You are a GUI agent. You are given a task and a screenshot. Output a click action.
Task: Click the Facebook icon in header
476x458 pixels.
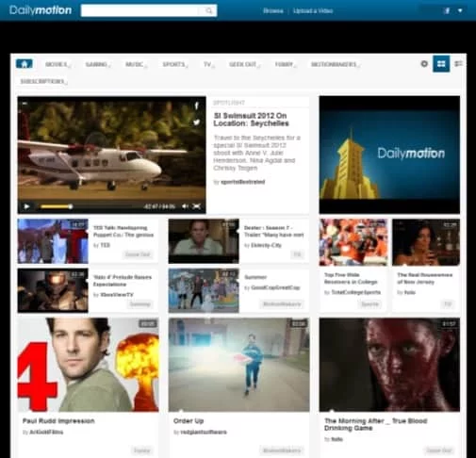pos(447,10)
